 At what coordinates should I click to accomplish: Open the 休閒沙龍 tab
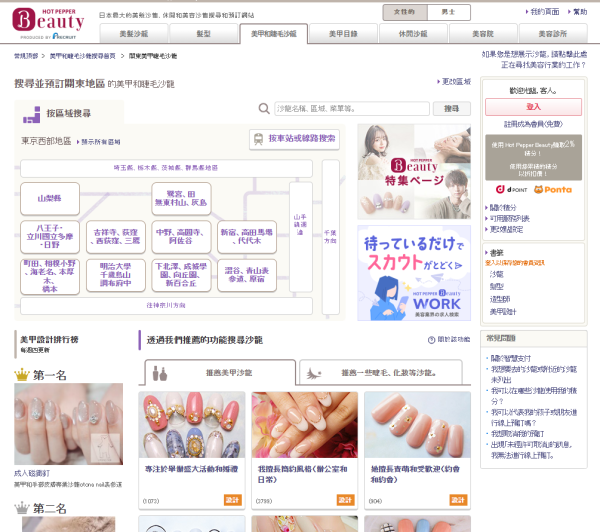click(x=413, y=34)
